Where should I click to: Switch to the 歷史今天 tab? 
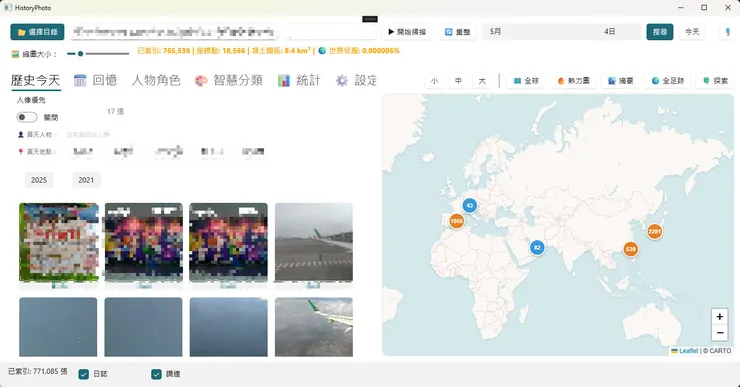(36, 80)
